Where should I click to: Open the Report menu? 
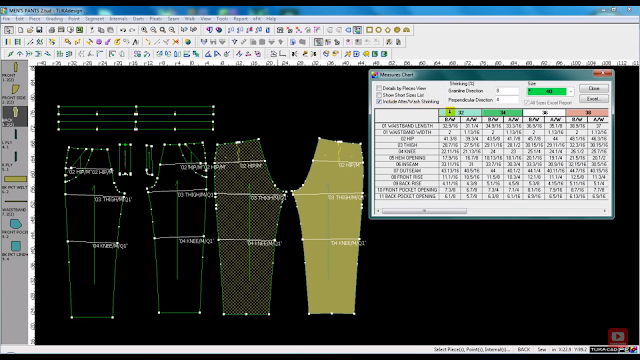(x=240, y=19)
